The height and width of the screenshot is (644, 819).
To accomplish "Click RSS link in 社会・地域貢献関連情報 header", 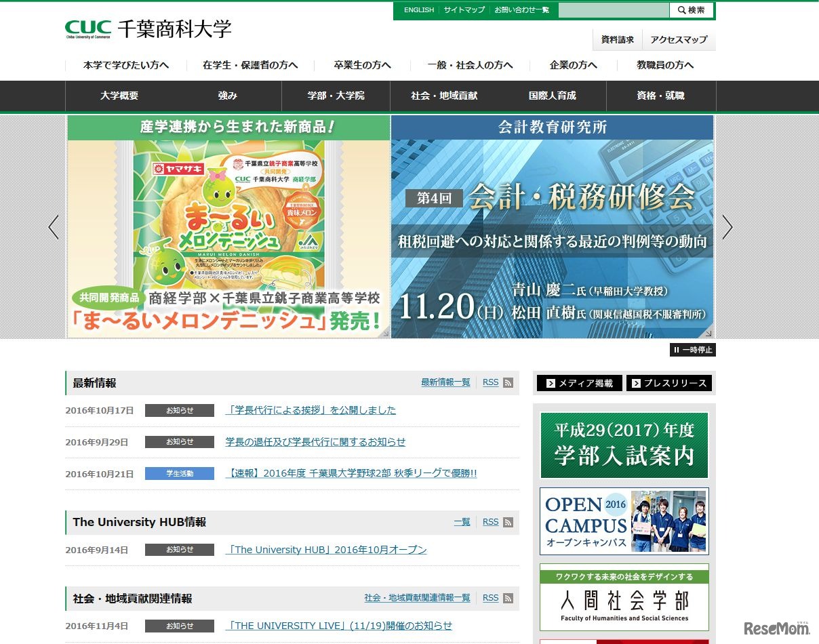I will point(490,598).
